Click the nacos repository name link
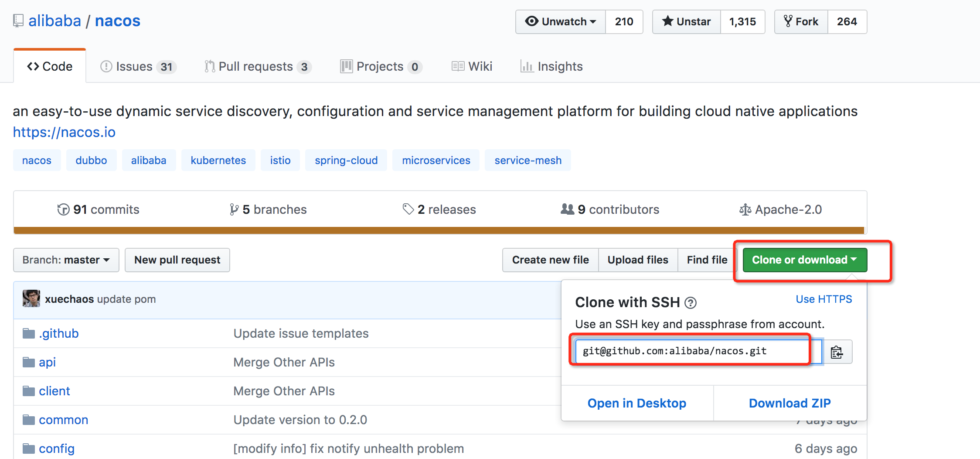Screen dimensions: 980x459 (118, 21)
